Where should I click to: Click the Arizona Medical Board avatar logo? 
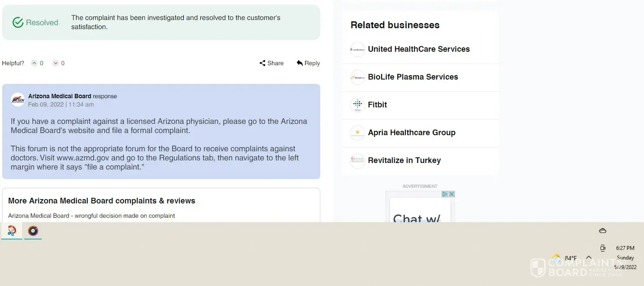[x=18, y=100]
